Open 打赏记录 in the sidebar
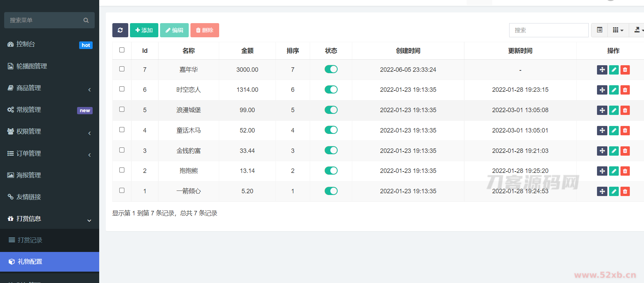Viewport: 644px width, 283px height. click(x=30, y=240)
